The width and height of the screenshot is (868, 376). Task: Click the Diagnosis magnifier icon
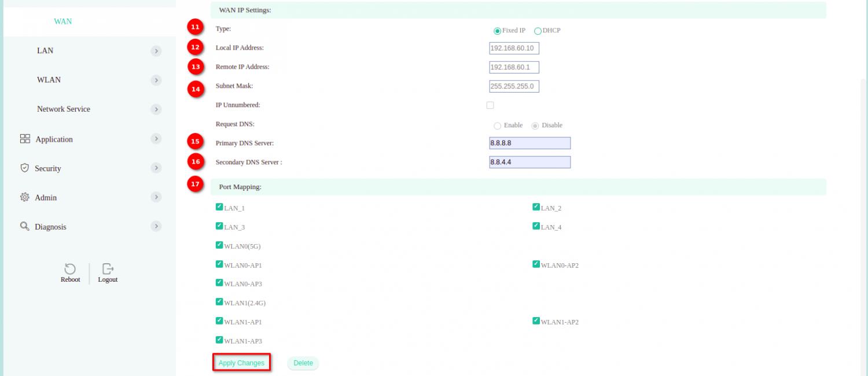pos(24,226)
